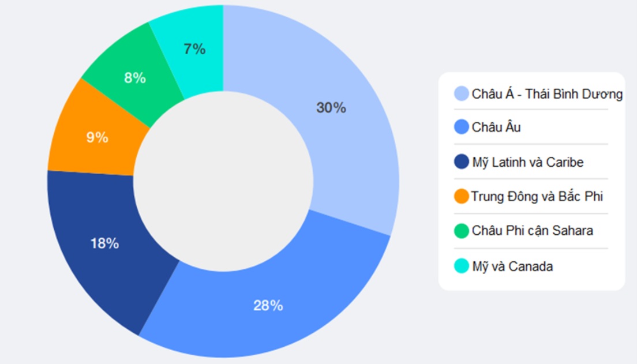Select the dark navy Mỹ Latinh legend dot
Viewport: 637px width, 364px height.
click(x=462, y=162)
